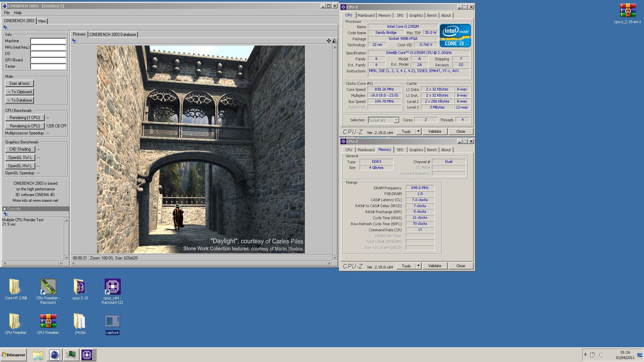The height and width of the screenshot is (362, 644).
Task: Click the To Clipboard button
Action: (19, 92)
